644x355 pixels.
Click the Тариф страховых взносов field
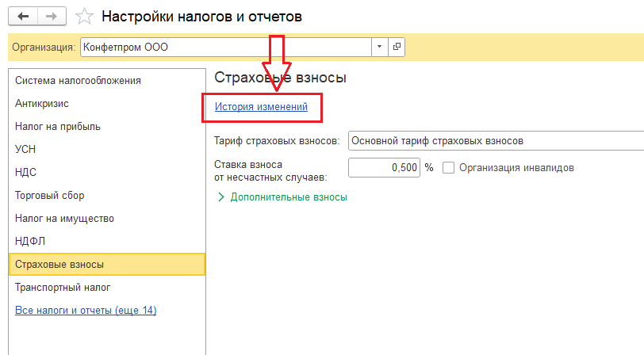496,141
